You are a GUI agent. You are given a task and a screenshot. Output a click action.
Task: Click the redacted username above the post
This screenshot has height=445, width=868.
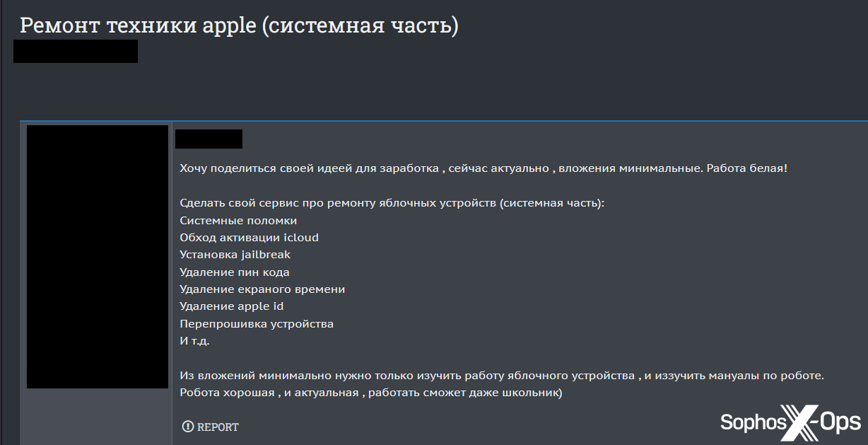pos(209,139)
